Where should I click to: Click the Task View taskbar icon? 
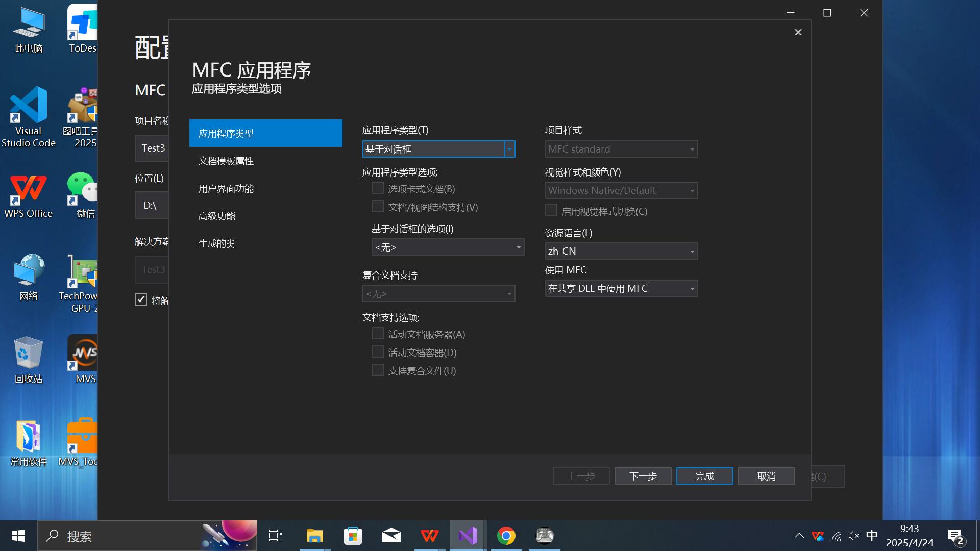click(x=276, y=536)
